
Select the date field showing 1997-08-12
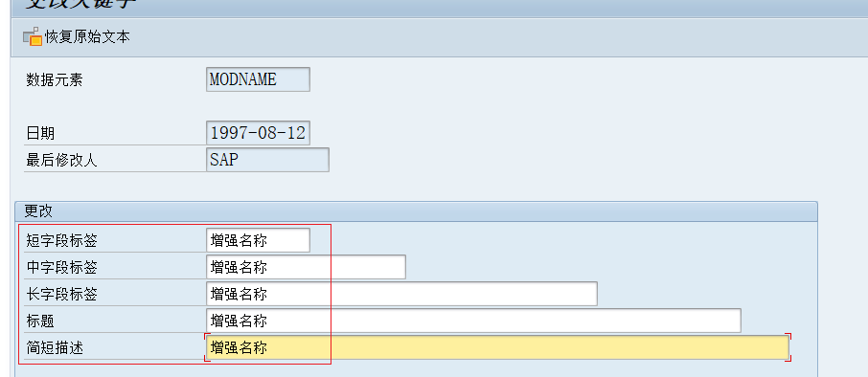(258, 133)
